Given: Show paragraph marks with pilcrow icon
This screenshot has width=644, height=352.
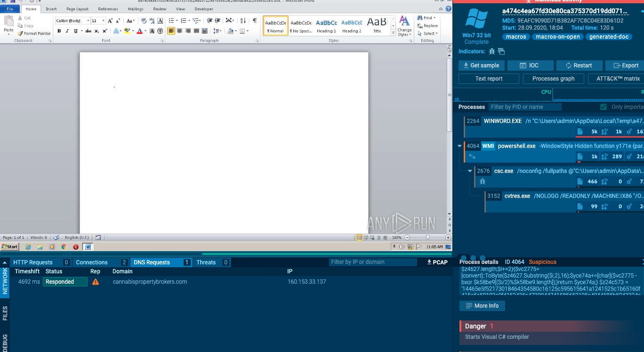Looking at the screenshot, I should [255, 21].
